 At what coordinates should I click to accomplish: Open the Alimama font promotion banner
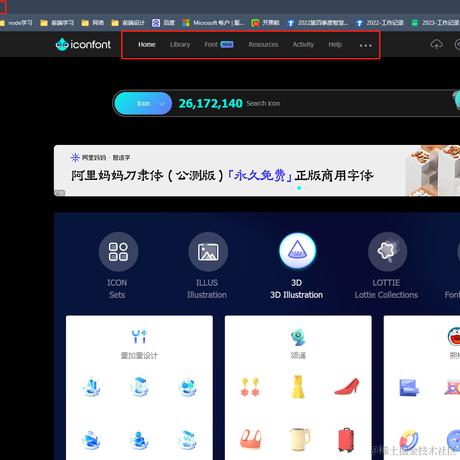click(257, 170)
